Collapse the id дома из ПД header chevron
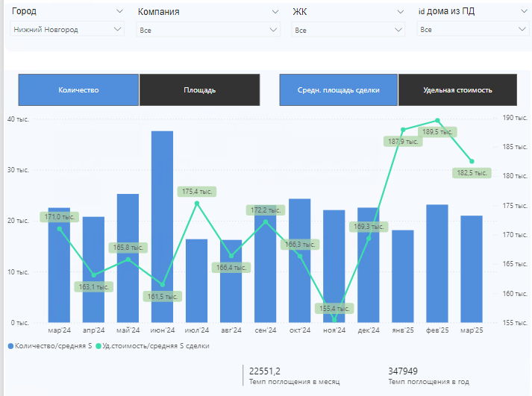532x396 pixels. (x=524, y=11)
